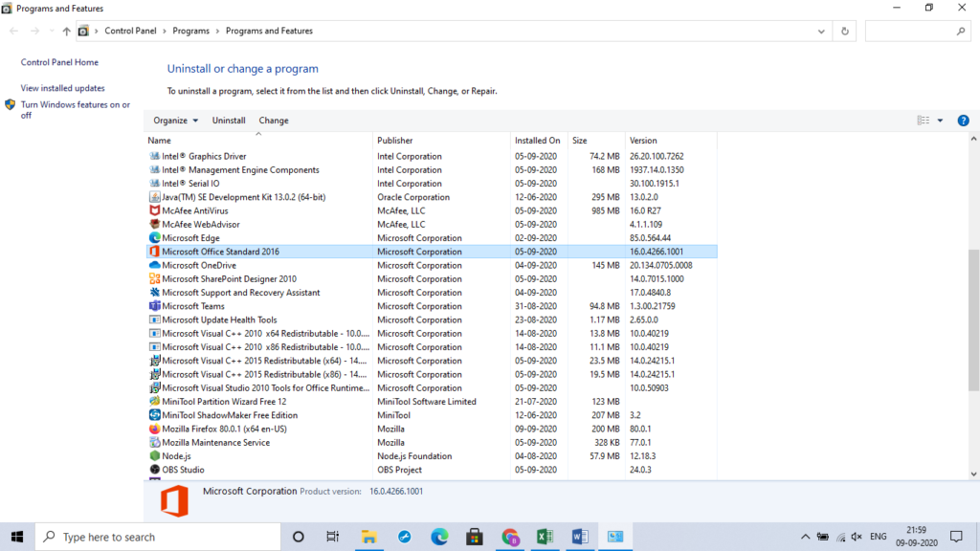The image size is (980, 551).
Task: Click the Uninstall toolbar button
Action: (229, 121)
